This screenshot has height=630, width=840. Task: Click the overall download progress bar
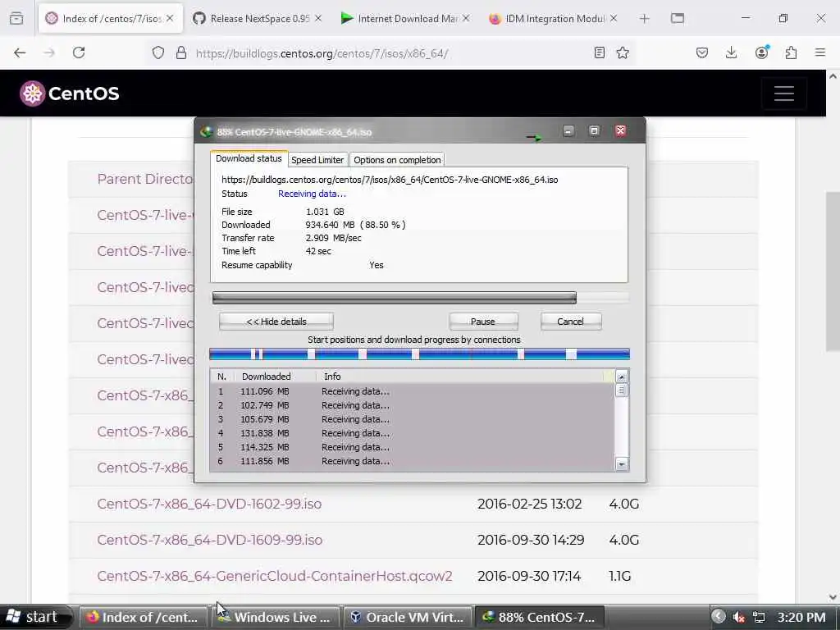(x=421, y=298)
